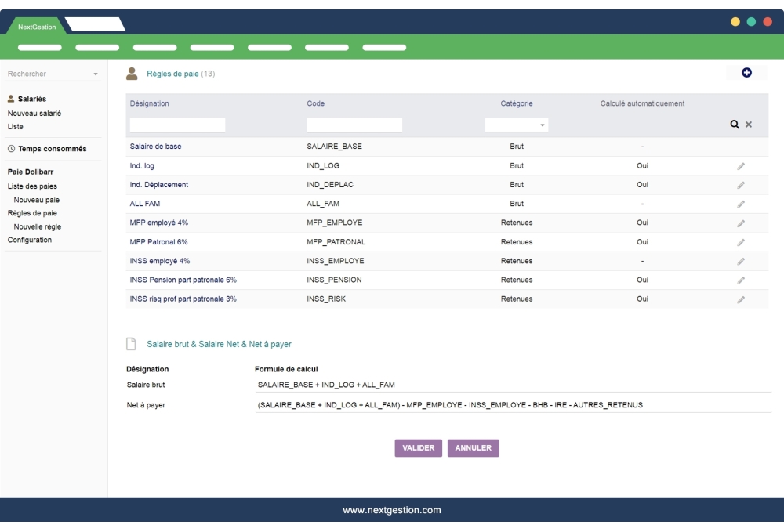Click the document icon beside Salaire brut section
The width and height of the screenshot is (784, 532).
132,342
